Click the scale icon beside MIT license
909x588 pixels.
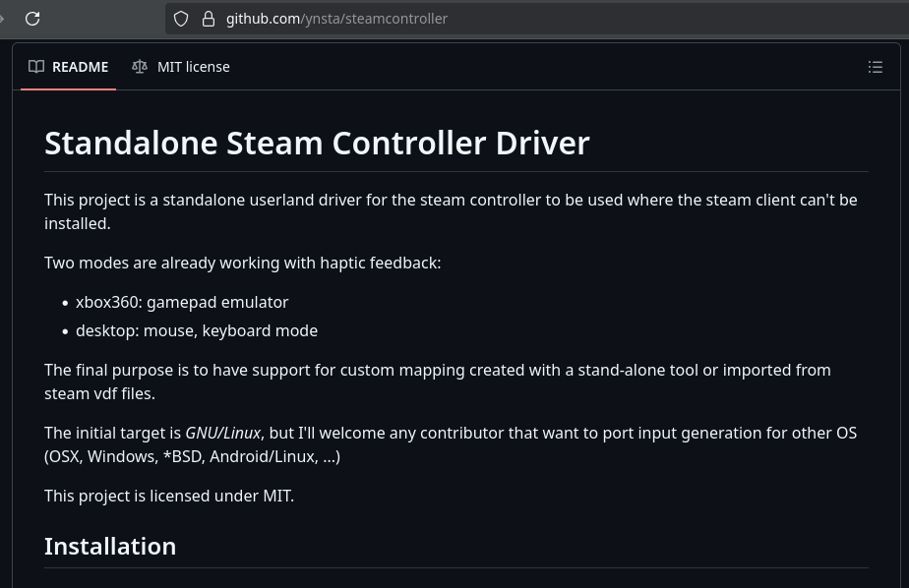click(139, 67)
